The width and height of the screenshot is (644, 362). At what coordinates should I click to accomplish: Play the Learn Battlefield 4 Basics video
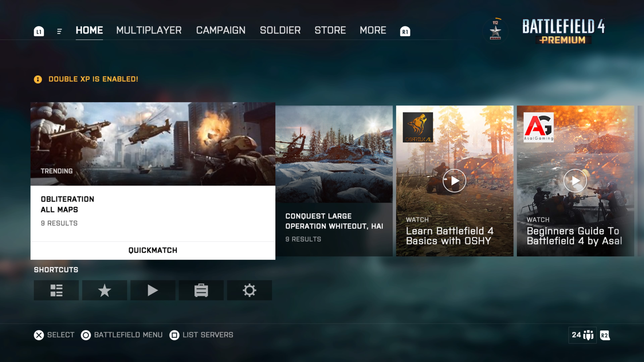(454, 181)
